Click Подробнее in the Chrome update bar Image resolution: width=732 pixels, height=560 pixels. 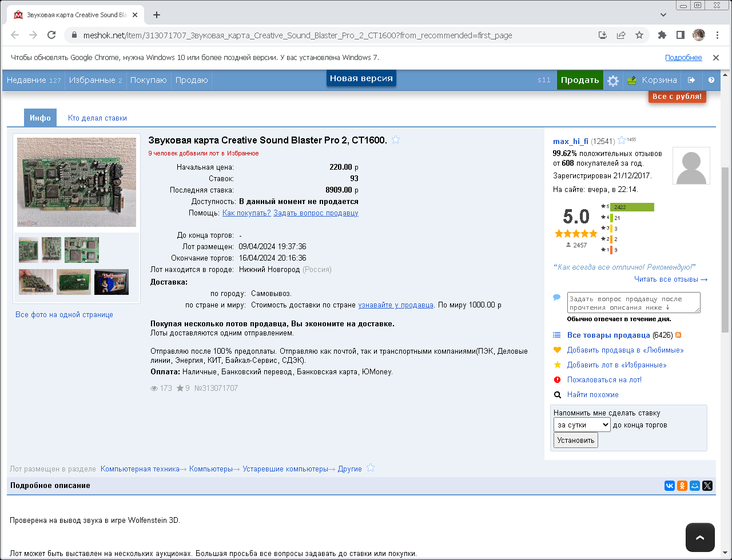(x=683, y=58)
